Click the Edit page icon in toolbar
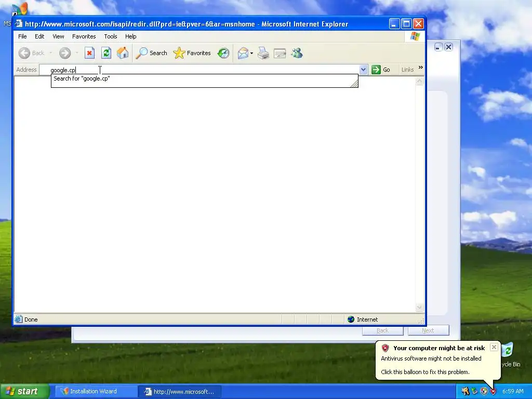Image resolution: width=532 pixels, height=399 pixels. click(280, 54)
